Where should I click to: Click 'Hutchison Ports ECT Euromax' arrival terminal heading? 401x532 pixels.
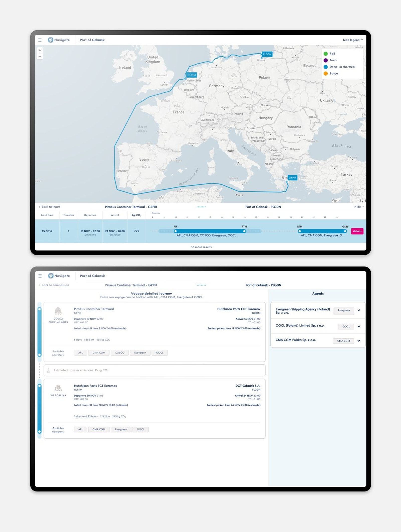coord(239,309)
